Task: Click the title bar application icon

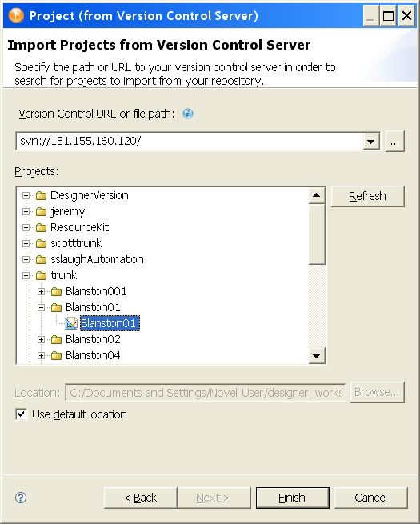Action: point(16,15)
